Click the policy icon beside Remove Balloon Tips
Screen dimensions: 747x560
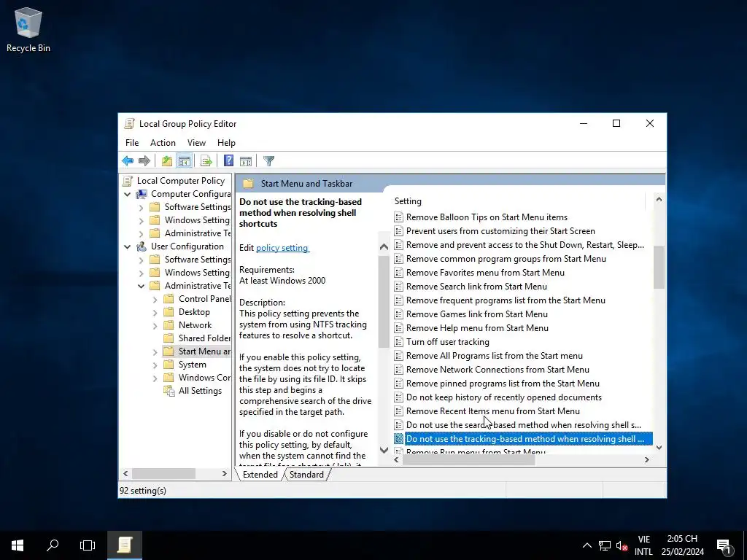click(x=399, y=217)
